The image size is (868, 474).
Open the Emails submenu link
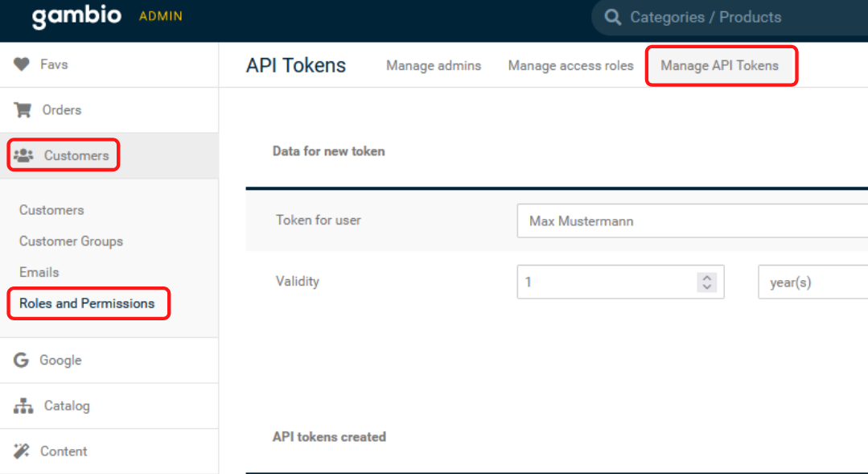39,273
